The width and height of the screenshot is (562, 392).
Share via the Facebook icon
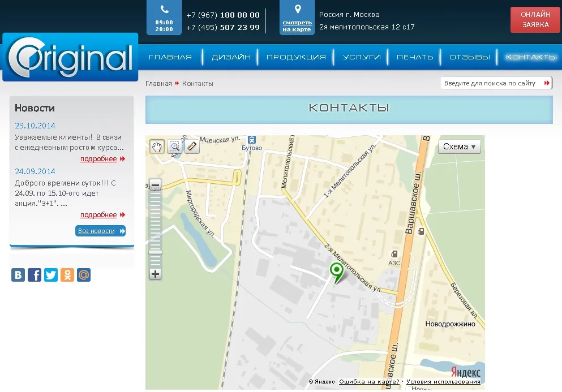click(35, 275)
